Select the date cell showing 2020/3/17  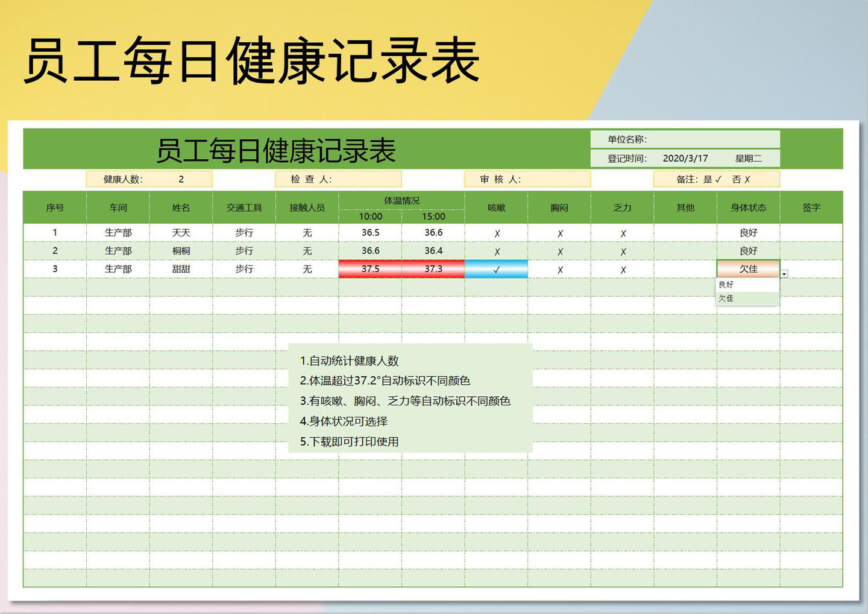pos(684,157)
